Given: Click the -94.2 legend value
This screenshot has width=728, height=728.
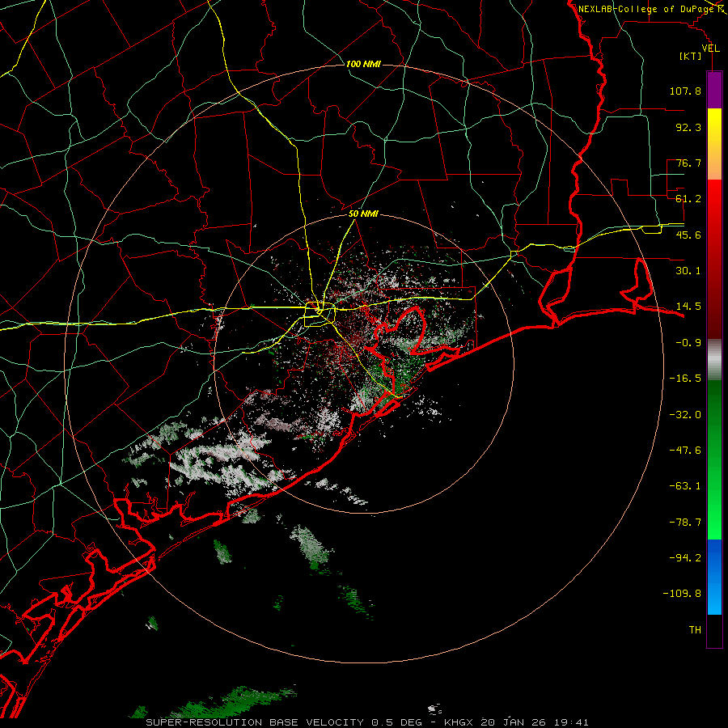Looking at the screenshot, I should pyautogui.click(x=685, y=558).
